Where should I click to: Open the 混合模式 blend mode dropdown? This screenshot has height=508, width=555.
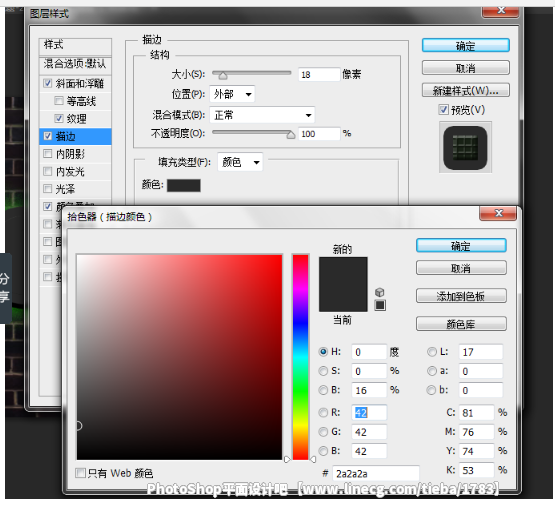click(262, 115)
